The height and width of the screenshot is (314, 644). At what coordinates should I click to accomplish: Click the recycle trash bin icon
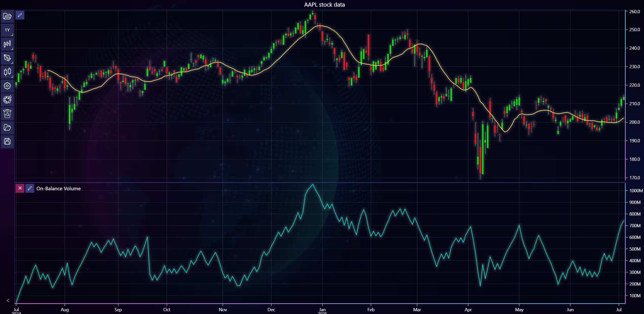(7, 114)
